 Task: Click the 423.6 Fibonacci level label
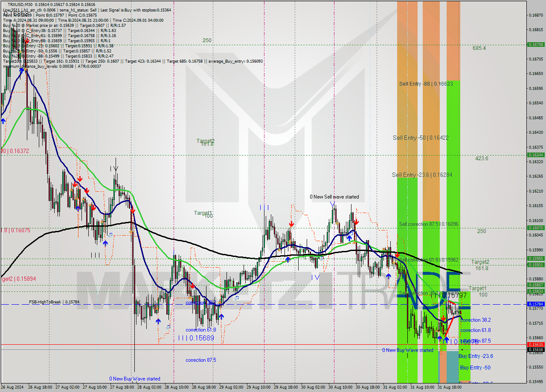[x=482, y=159]
